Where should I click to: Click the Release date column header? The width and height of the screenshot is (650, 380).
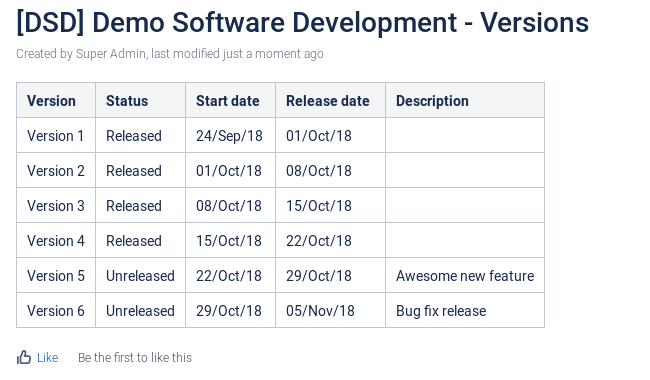(x=330, y=100)
